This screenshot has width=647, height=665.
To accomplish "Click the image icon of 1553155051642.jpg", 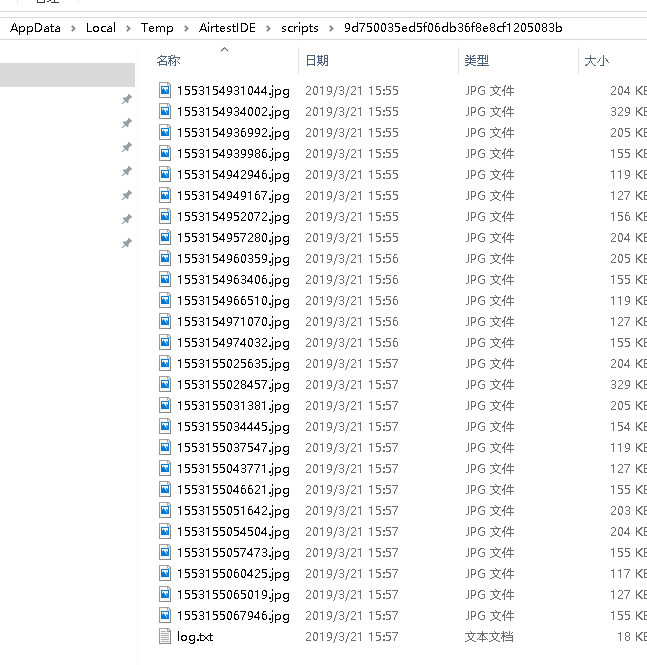I will tap(165, 510).
